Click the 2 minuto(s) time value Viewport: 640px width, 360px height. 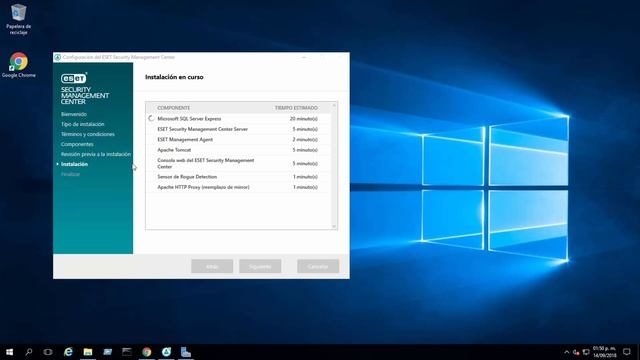(305, 140)
